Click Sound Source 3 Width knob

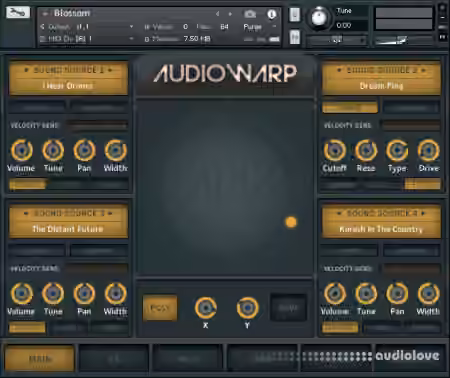pos(115,294)
